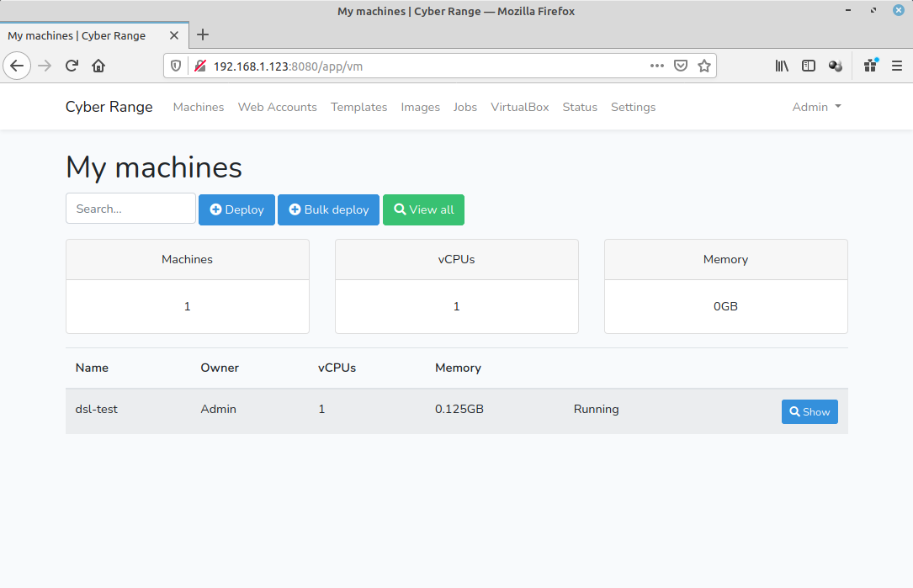Show details for dsl-test machine

coord(809,411)
